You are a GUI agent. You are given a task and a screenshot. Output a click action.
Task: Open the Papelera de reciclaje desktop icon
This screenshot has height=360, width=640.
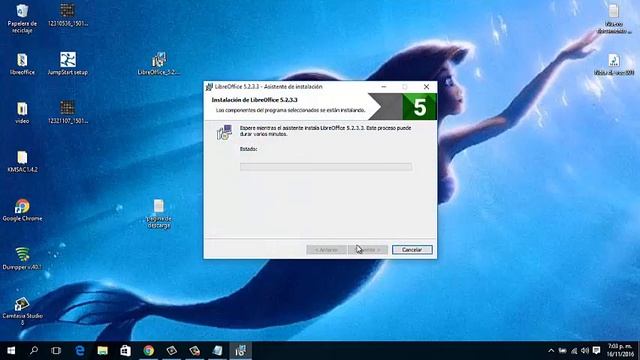pos(22,18)
